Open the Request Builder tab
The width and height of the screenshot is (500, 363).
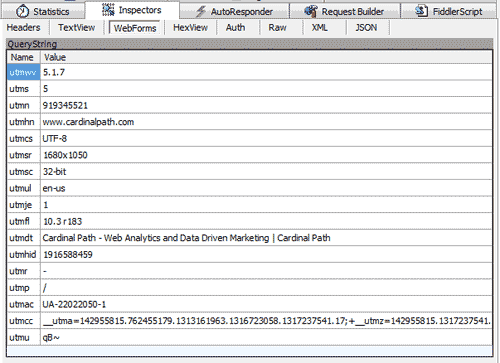(x=345, y=11)
